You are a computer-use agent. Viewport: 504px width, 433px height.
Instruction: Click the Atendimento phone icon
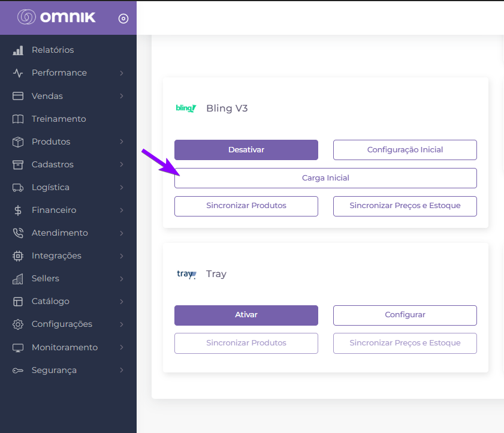[x=18, y=233]
